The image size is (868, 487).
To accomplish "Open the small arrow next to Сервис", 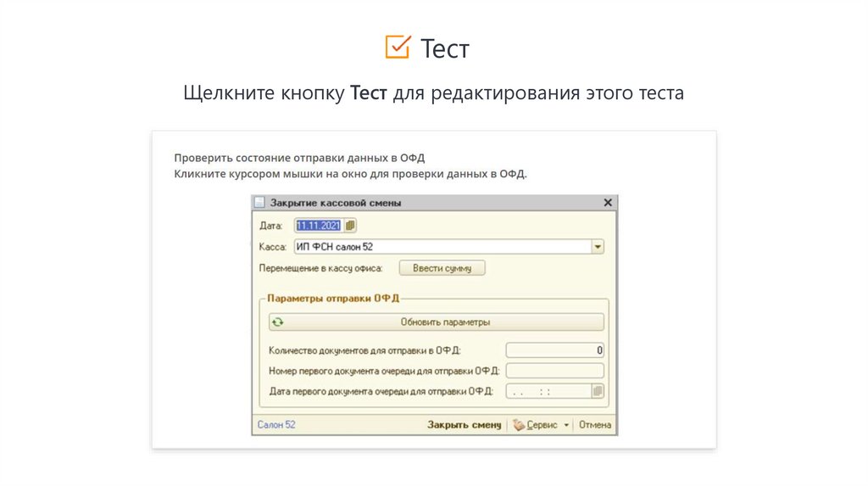I will point(566,425).
